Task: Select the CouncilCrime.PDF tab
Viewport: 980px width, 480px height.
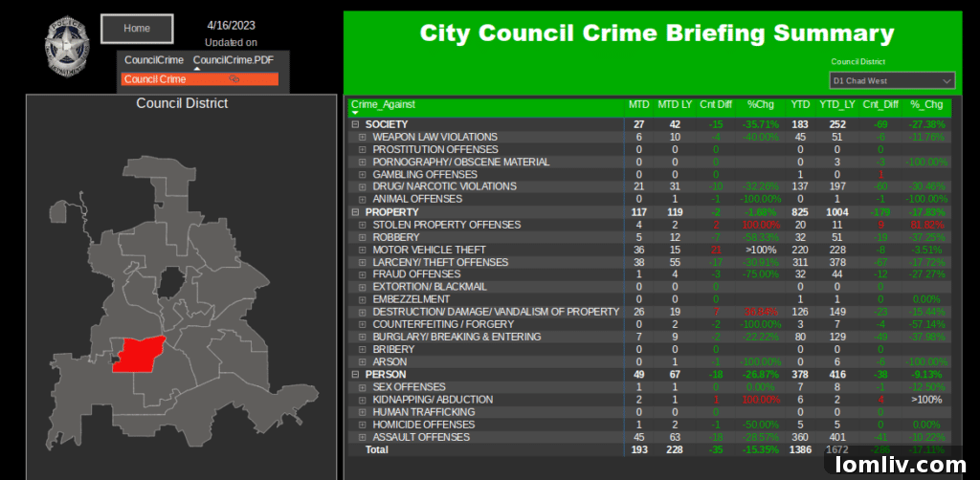Action: click(x=233, y=60)
